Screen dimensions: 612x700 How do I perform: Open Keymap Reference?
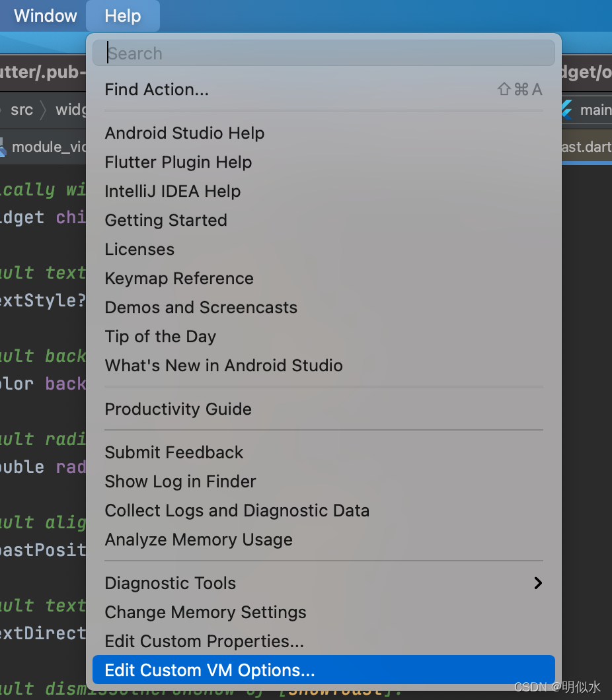point(179,279)
